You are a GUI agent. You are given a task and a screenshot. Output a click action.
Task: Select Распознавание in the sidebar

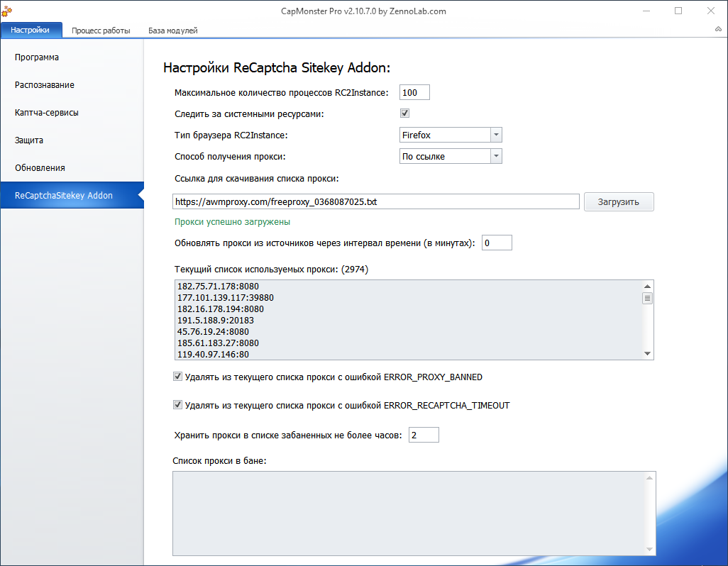point(72,85)
